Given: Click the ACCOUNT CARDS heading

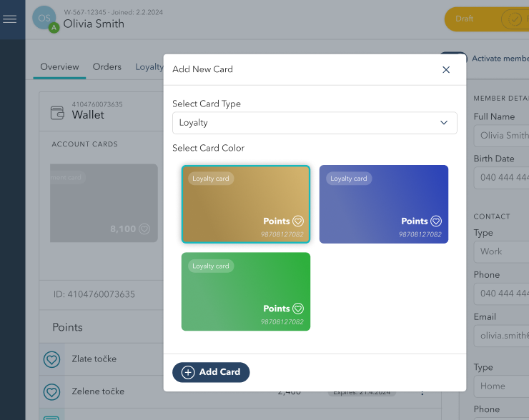Looking at the screenshot, I should (x=84, y=144).
